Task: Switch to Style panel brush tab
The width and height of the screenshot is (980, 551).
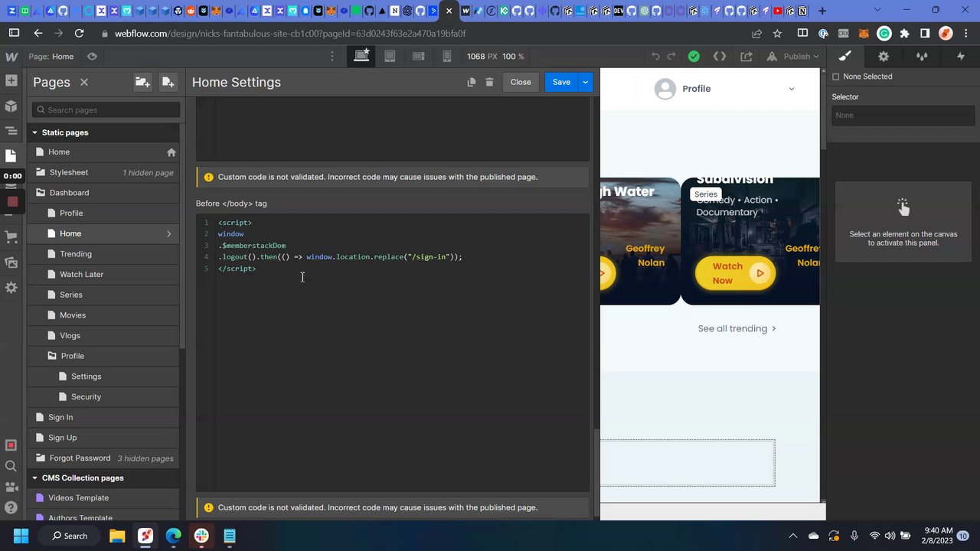Action: [x=844, y=57]
